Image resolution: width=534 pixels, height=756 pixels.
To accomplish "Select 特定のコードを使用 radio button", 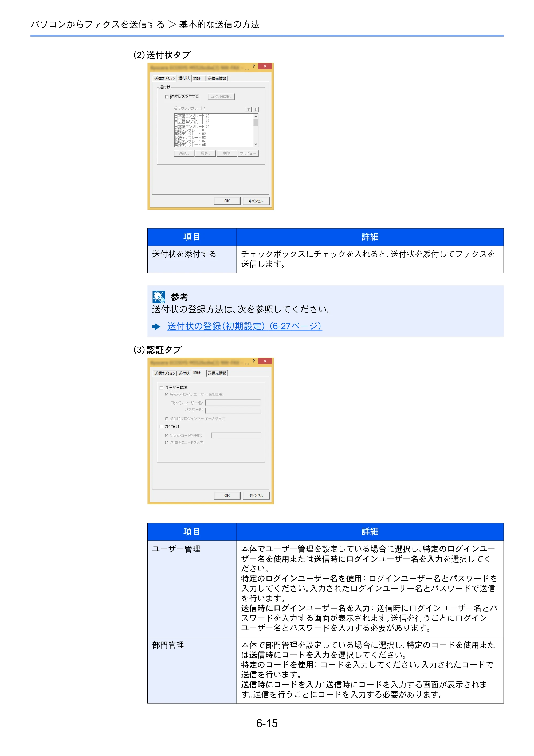I will (166, 435).
